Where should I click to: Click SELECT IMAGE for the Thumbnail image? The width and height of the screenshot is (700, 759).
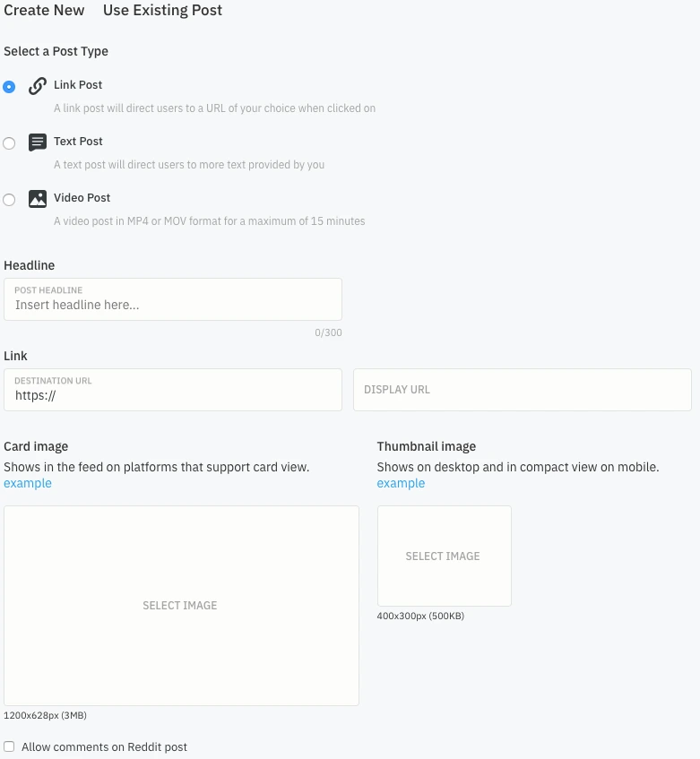(x=442, y=556)
